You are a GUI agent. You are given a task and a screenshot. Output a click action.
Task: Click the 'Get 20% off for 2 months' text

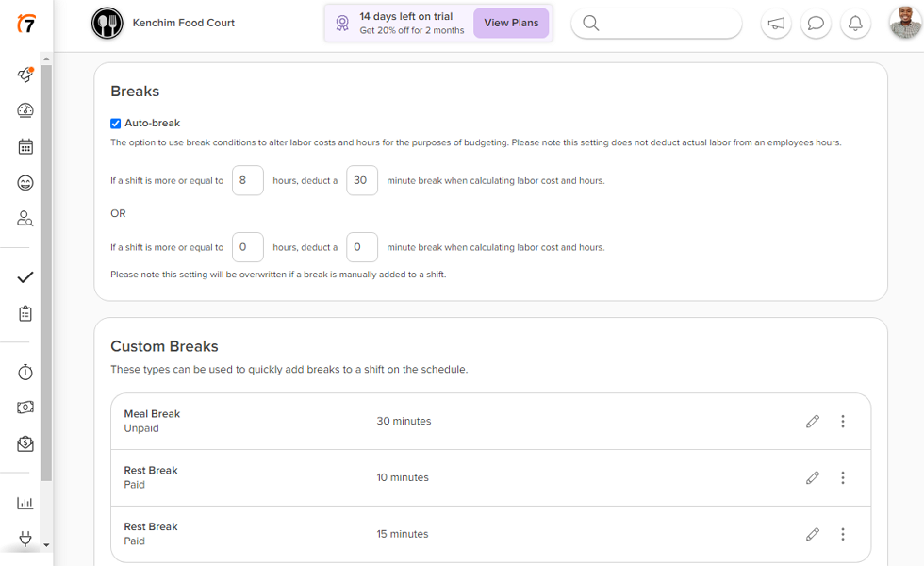(412, 30)
